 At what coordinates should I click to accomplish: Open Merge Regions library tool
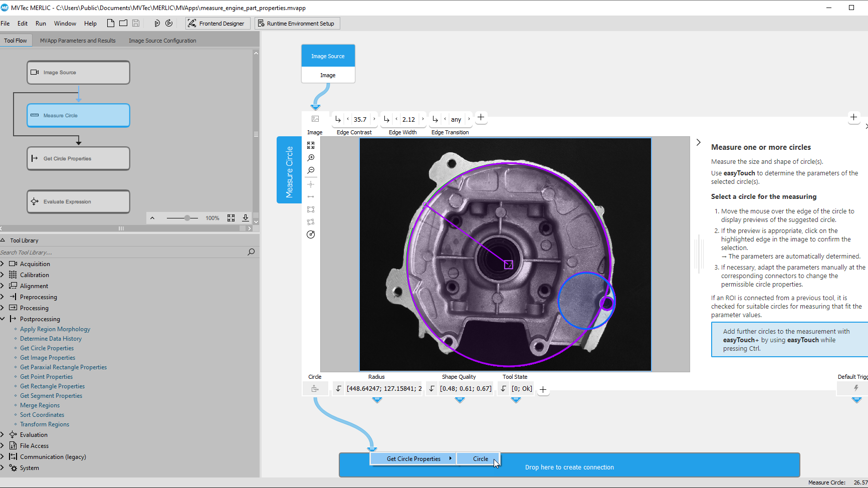40,405
